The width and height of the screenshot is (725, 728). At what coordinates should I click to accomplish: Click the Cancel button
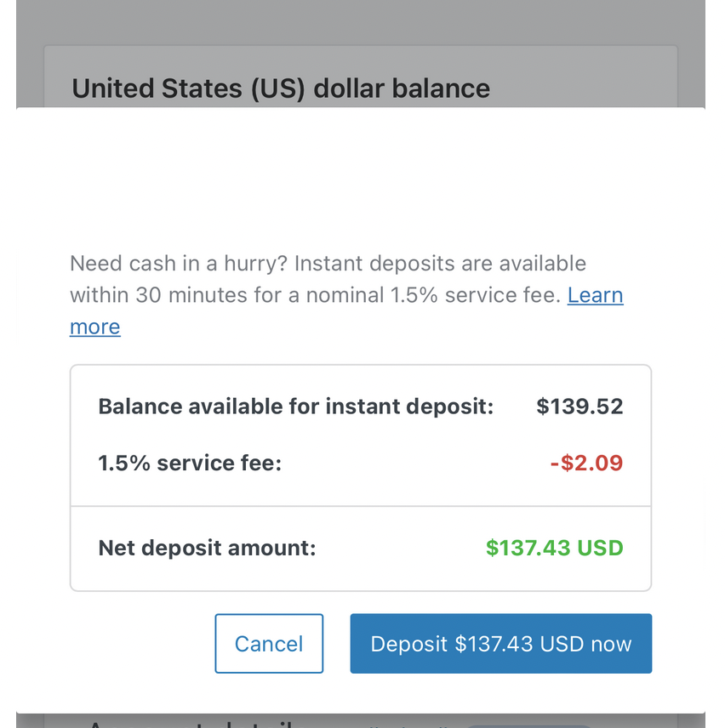pos(269,644)
